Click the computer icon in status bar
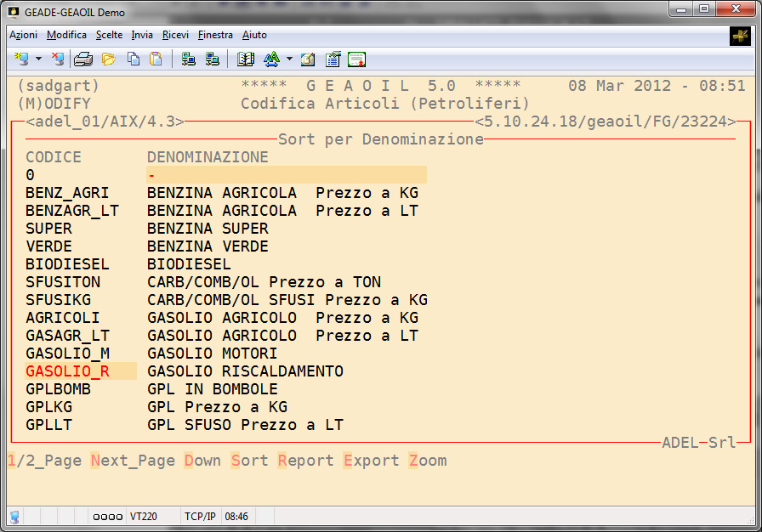Image resolution: width=762 pixels, height=532 pixels. coord(14,516)
